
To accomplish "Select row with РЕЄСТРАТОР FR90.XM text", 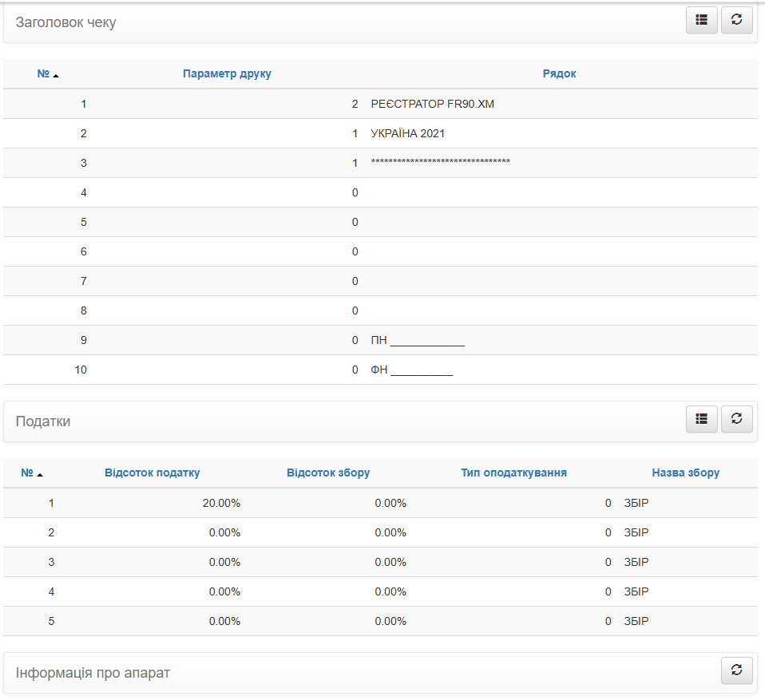I will 381,104.
